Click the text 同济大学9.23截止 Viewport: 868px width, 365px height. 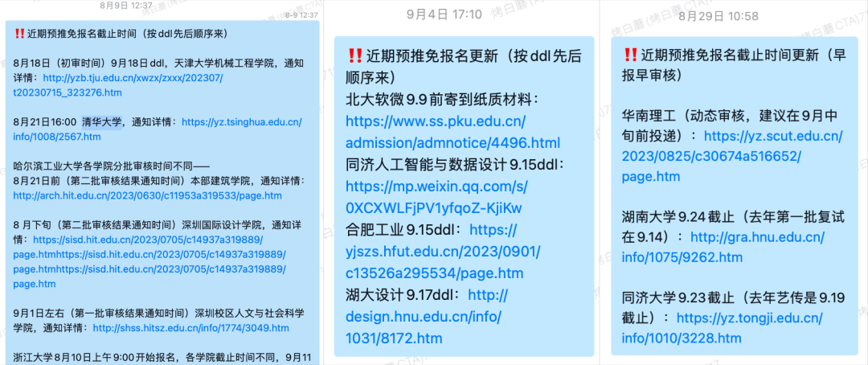(x=678, y=298)
